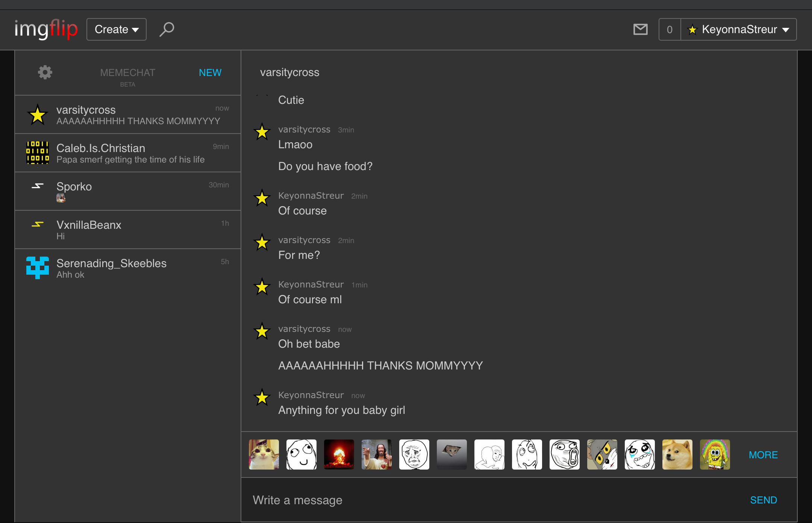Show MORE meme stickers
812x523 pixels.
tap(763, 455)
